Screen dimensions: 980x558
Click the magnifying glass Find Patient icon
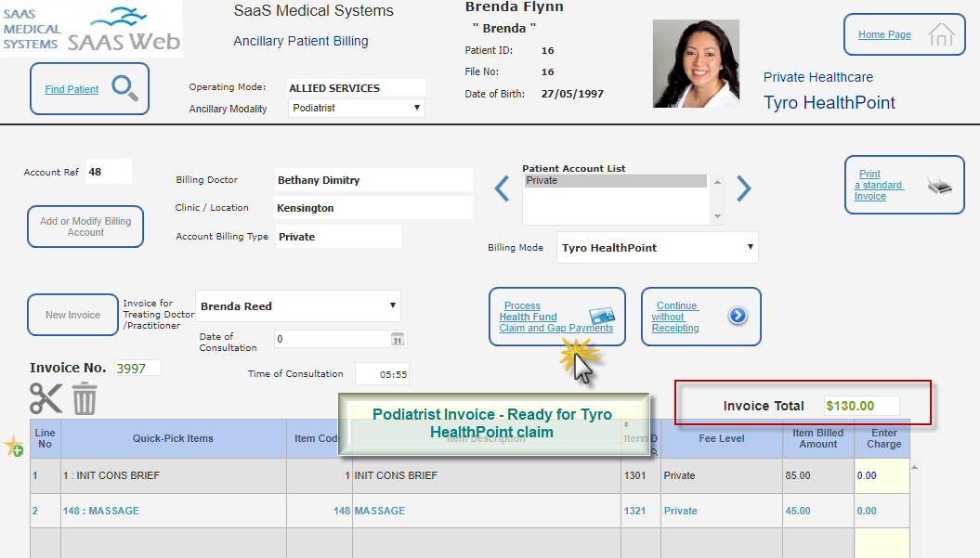click(x=125, y=88)
